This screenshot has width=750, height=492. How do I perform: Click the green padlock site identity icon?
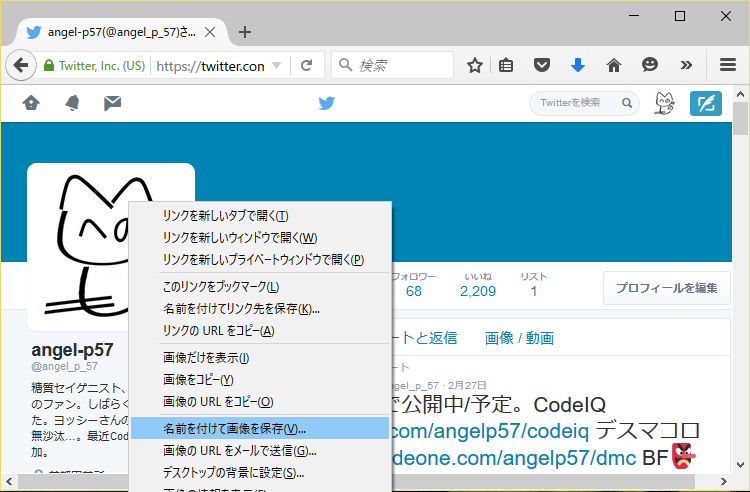48,65
